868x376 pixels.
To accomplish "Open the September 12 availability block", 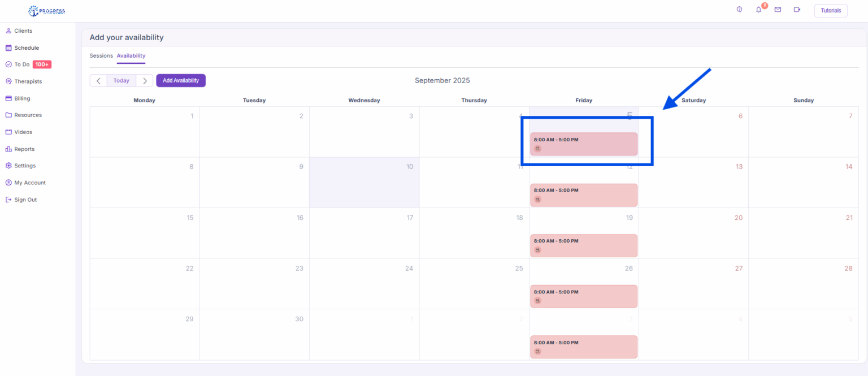I will tap(583, 195).
